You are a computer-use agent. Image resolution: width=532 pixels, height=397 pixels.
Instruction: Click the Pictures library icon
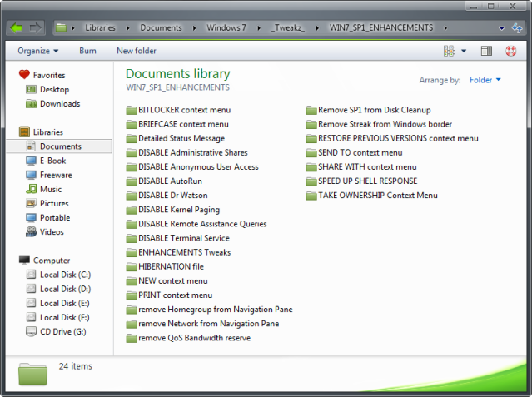pos(31,203)
